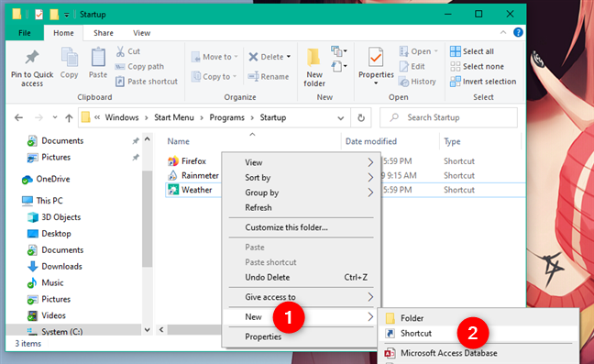The height and width of the screenshot is (364, 594).
Task: Refresh the folder using the refresh icon
Action: tap(361, 117)
